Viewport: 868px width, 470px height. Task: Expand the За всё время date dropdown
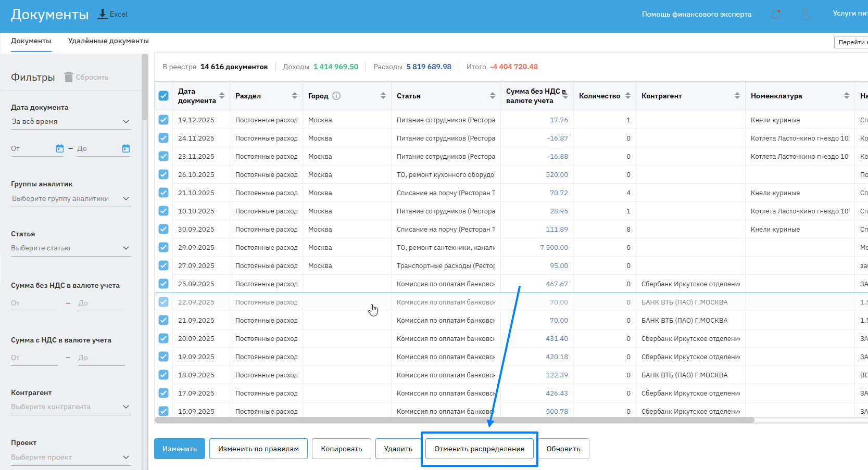(x=71, y=121)
